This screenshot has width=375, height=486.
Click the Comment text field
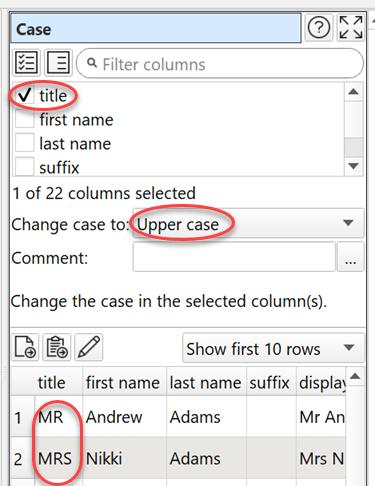point(234,257)
